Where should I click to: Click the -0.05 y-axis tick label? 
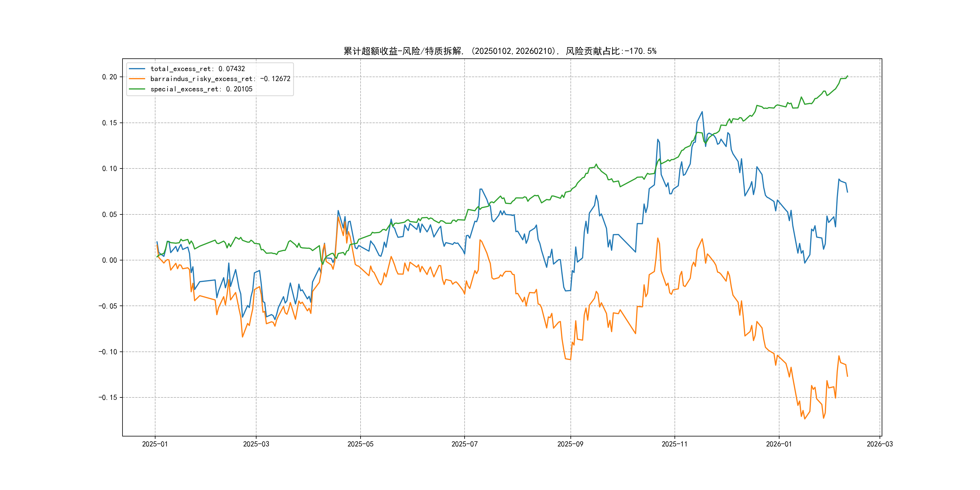tap(108, 306)
